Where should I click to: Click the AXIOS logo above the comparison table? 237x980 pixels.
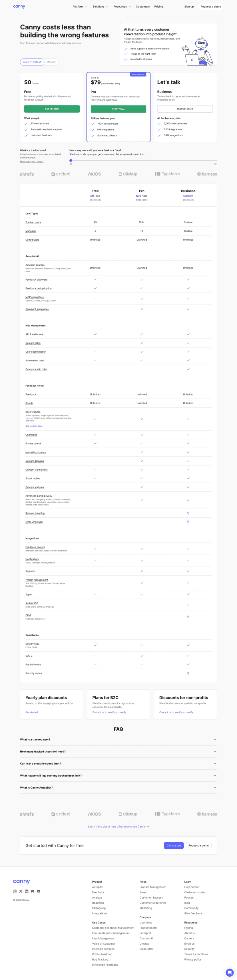pos(94,174)
